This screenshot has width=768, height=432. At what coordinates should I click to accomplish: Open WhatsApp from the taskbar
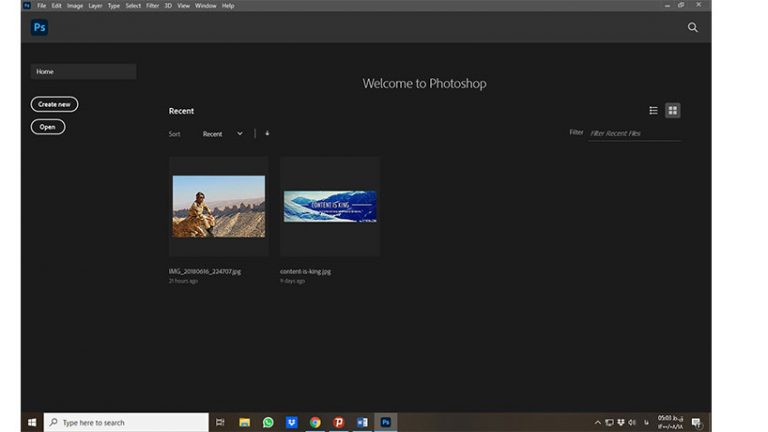(x=268, y=422)
